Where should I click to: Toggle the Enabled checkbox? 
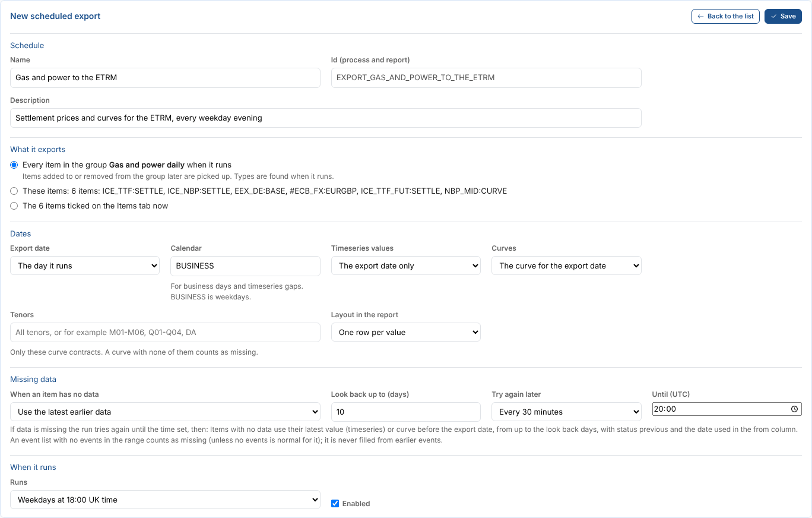(x=335, y=503)
